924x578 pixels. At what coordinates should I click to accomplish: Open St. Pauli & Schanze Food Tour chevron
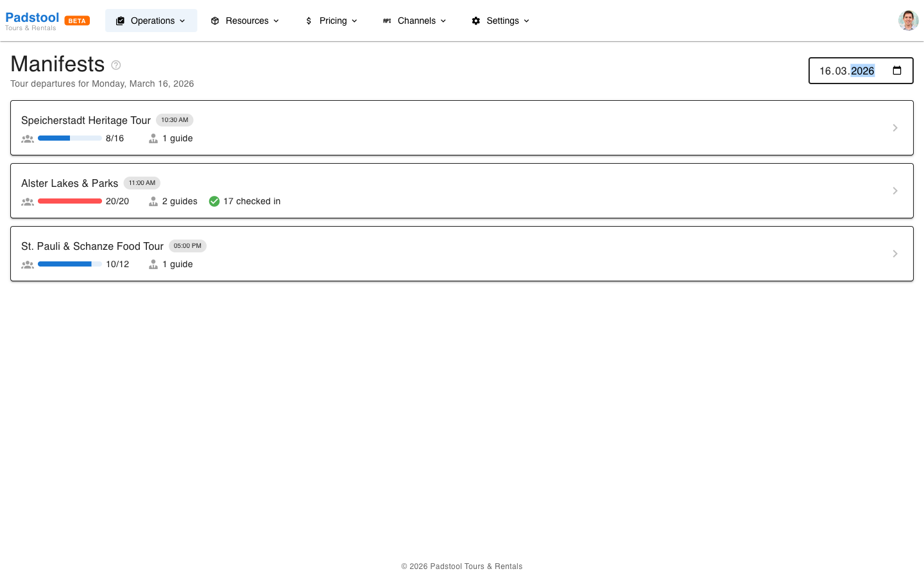click(895, 254)
